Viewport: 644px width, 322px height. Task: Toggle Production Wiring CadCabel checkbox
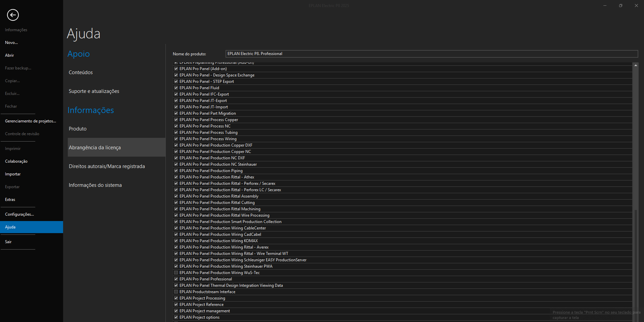[176, 234]
